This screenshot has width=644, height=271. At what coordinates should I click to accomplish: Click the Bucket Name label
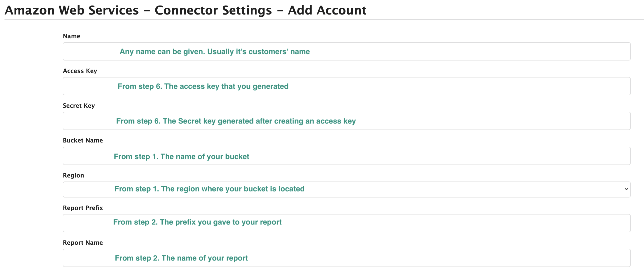pyautogui.click(x=83, y=140)
